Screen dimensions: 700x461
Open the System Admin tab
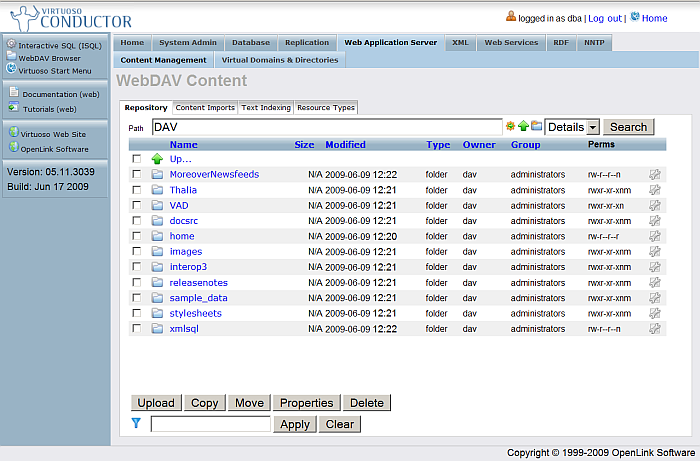click(188, 43)
